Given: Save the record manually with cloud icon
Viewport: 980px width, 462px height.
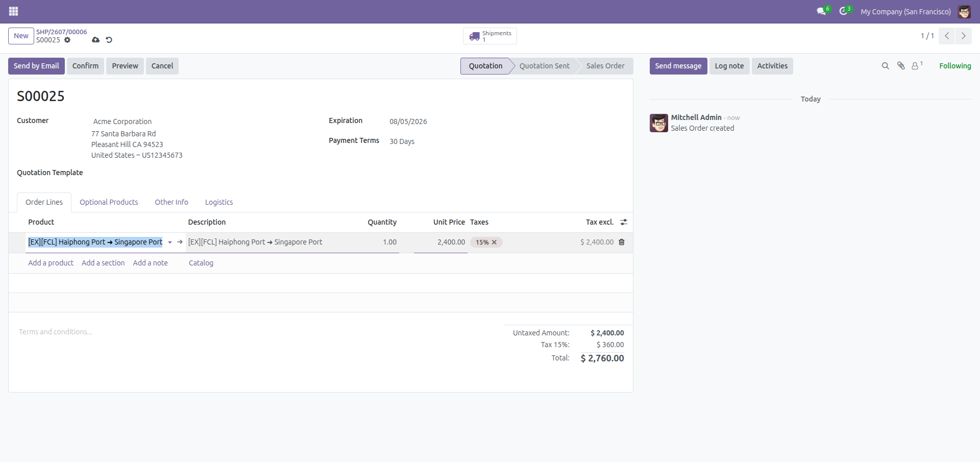Looking at the screenshot, I should [x=95, y=40].
